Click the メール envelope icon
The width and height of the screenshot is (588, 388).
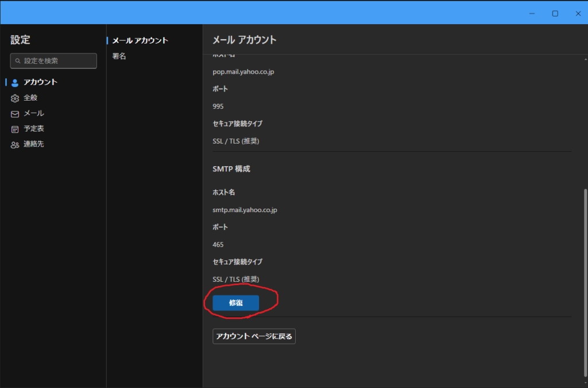[16, 114]
